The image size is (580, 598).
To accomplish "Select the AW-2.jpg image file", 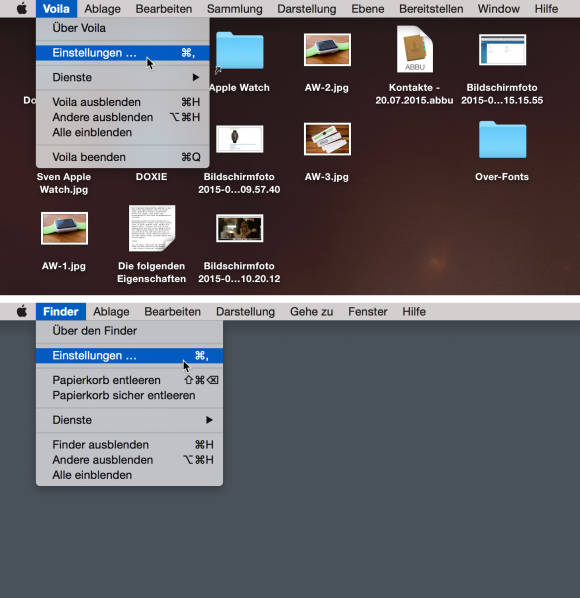I will click(327, 50).
